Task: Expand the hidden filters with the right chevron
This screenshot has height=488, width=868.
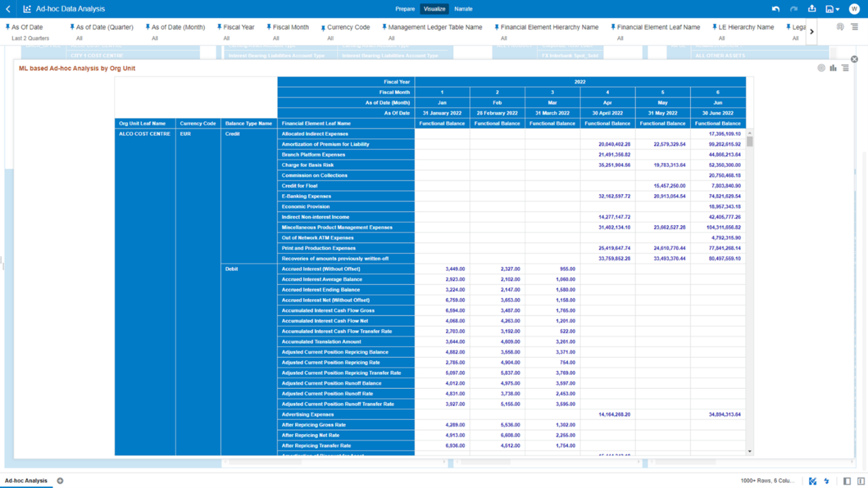Action: click(811, 31)
